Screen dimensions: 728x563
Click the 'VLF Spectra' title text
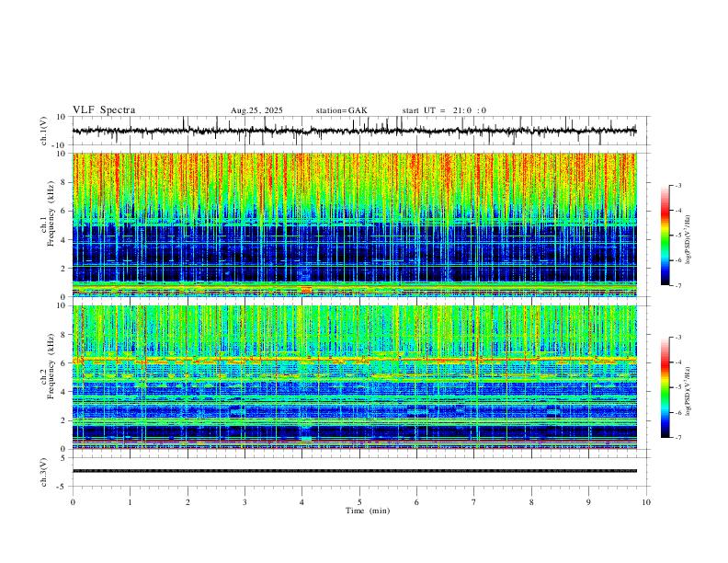click(104, 110)
